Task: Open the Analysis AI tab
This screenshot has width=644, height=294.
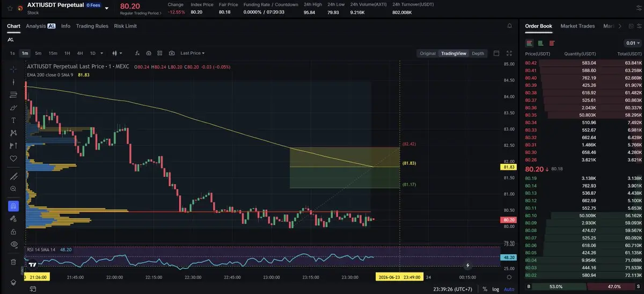Action: click(40, 26)
